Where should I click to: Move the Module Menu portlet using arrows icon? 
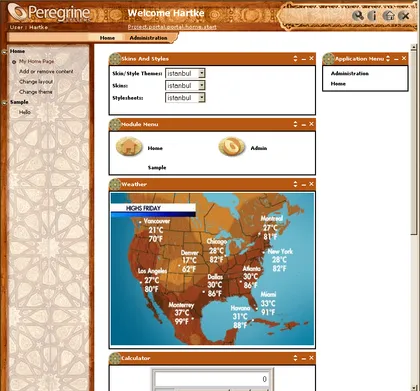pos(295,124)
